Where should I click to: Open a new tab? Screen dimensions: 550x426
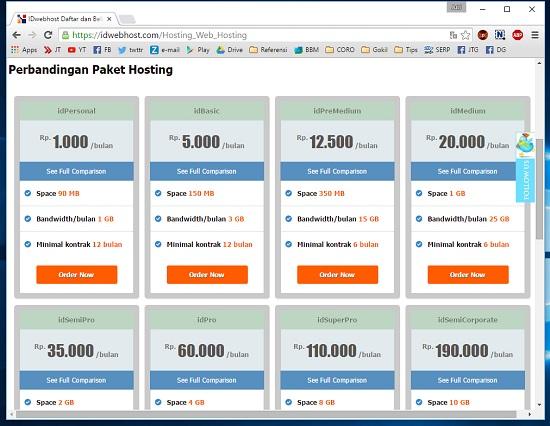(x=127, y=19)
